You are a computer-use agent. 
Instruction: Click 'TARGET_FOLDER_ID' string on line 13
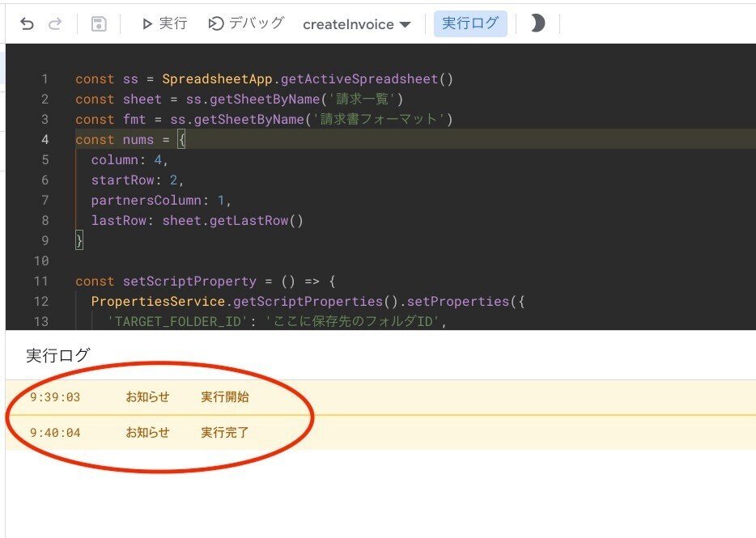(x=177, y=321)
